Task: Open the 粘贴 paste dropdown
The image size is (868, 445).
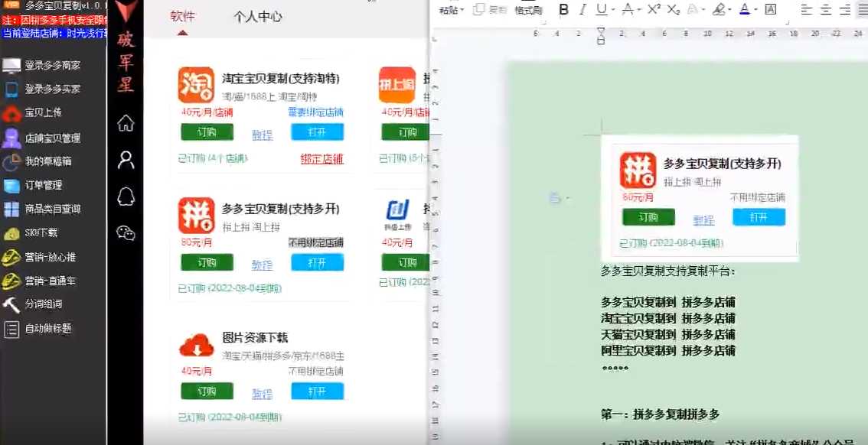Action: coord(452,11)
